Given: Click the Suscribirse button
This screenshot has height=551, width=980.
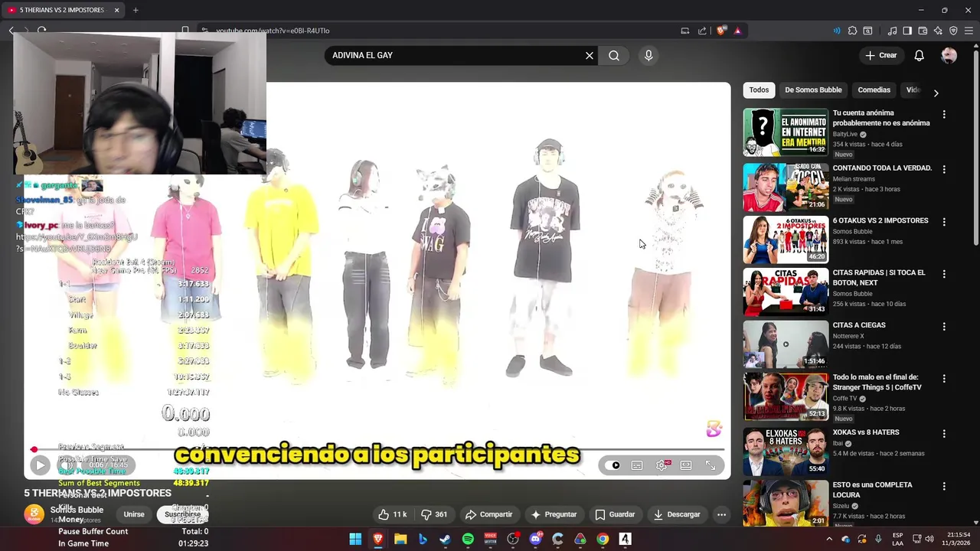Looking at the screenshot, I should pyautogui.click(x=182, y=514).
